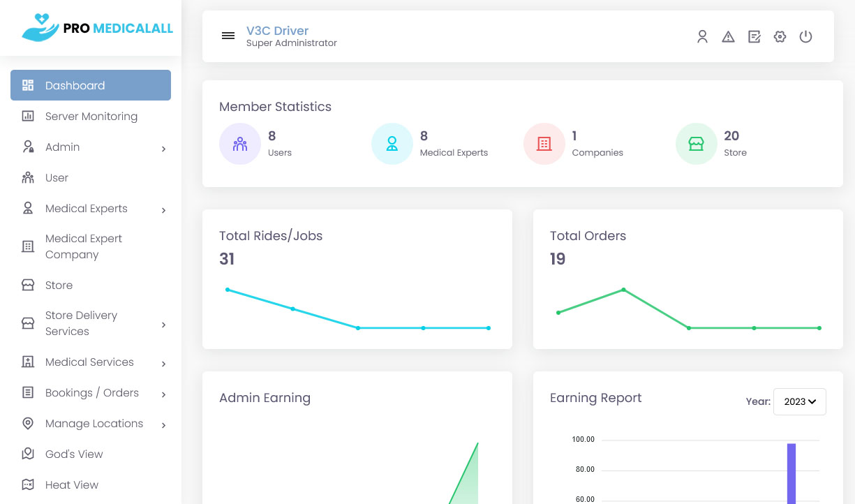The image size is (855, 504).
Task: Expand the Medical Experts submenu chevron
Action: coord(163,210)
